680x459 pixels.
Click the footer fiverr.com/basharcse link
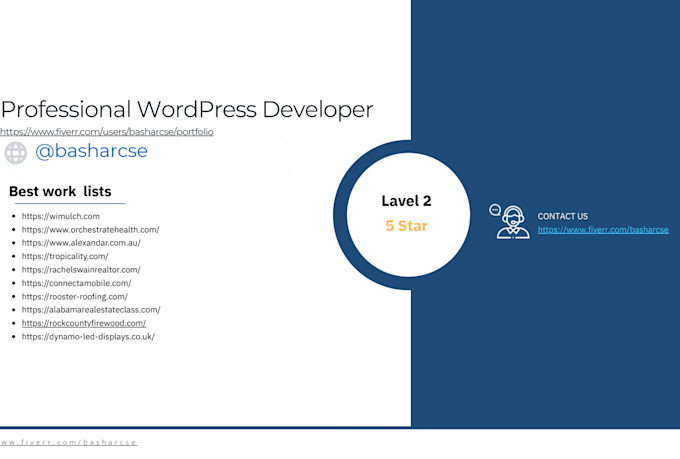point(69,443)
